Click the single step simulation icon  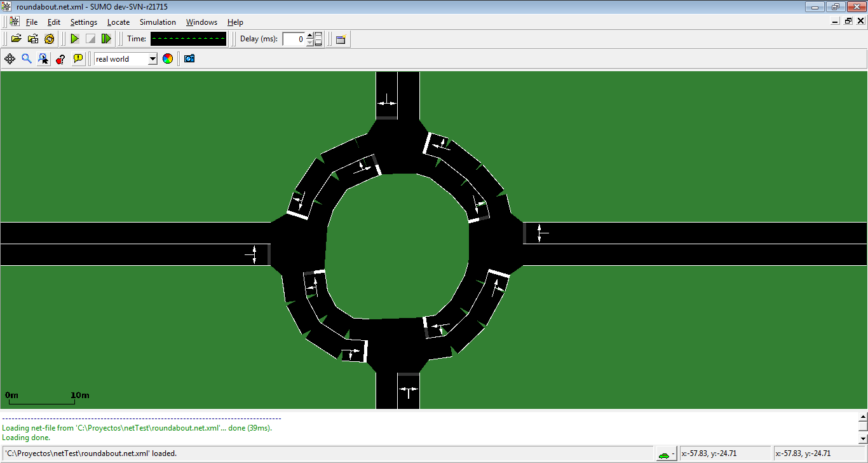106,39
